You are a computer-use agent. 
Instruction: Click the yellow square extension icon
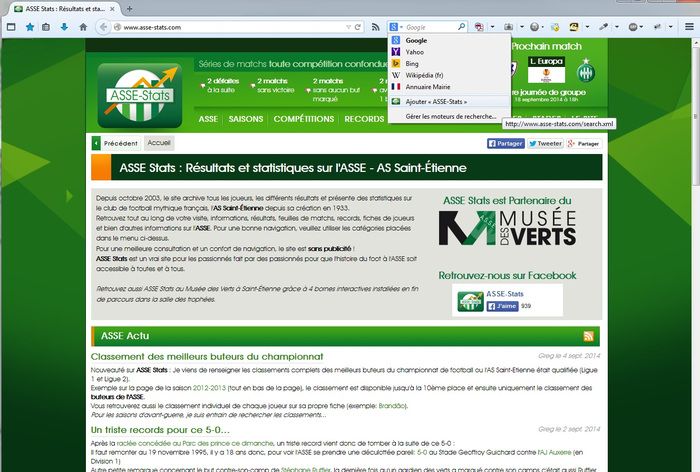[574, 27]
